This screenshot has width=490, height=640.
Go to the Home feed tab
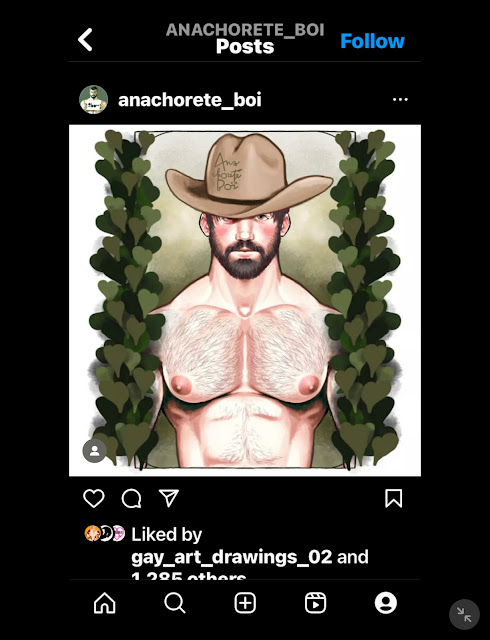coord(105,603)
